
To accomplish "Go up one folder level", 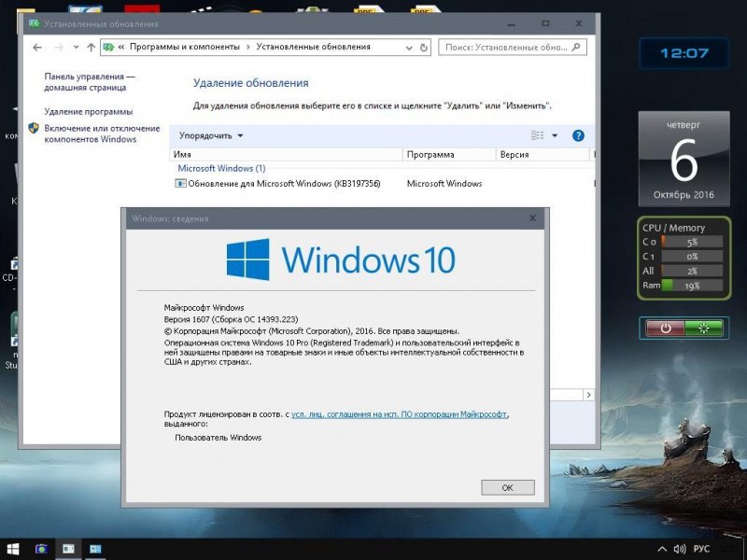I will tap(91, 48).
